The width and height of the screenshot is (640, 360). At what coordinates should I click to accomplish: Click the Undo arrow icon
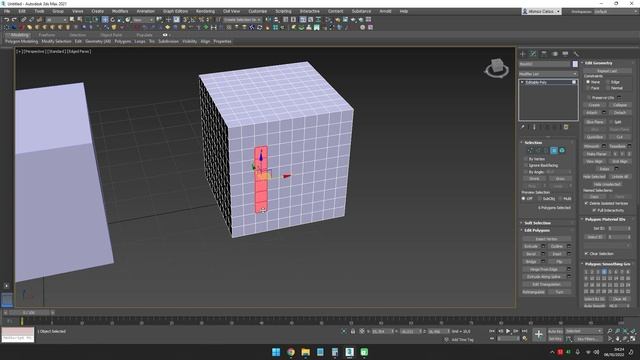(7, 20)
